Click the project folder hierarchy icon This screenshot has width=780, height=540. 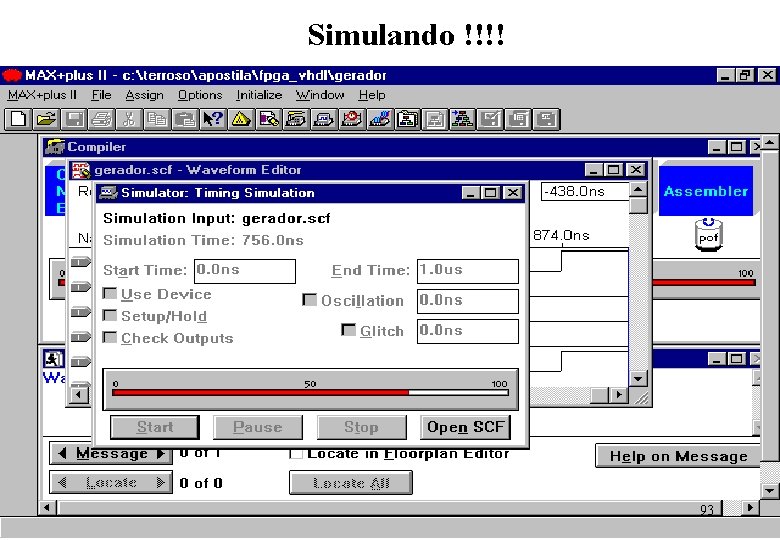coord(407,119)
